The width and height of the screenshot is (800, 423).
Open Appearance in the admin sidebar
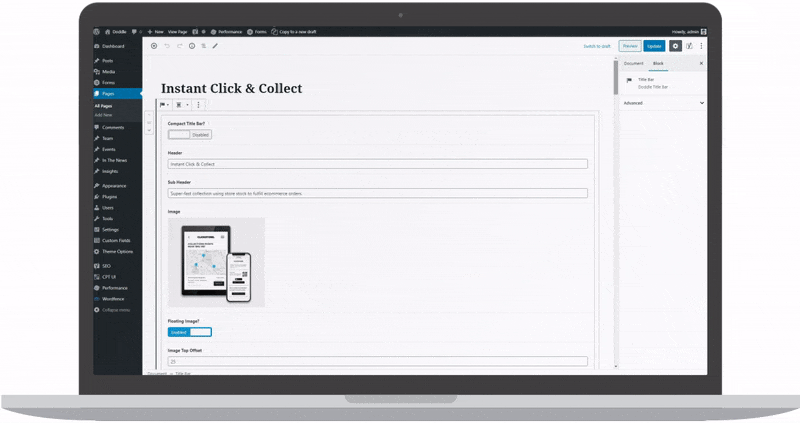click(113, 186)
